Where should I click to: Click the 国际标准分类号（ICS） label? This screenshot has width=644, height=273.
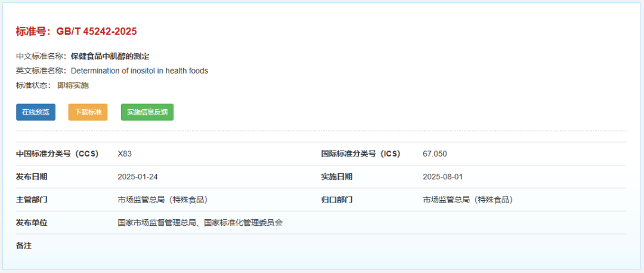[361, 154]
